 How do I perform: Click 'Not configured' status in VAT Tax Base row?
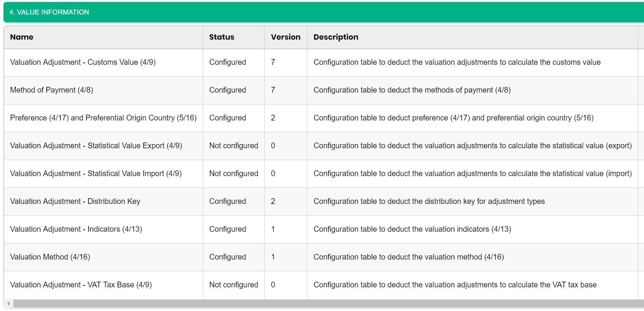pos(234,285)
